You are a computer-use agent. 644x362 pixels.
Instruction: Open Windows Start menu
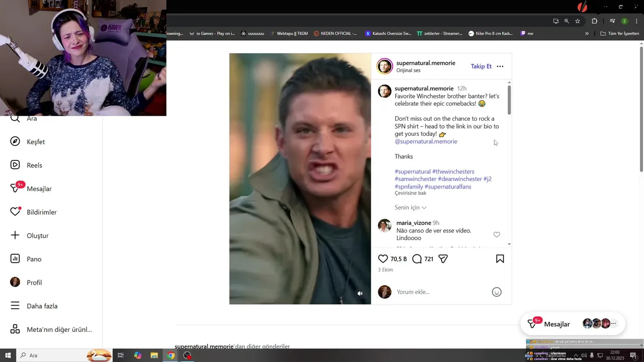click(8, 355)
